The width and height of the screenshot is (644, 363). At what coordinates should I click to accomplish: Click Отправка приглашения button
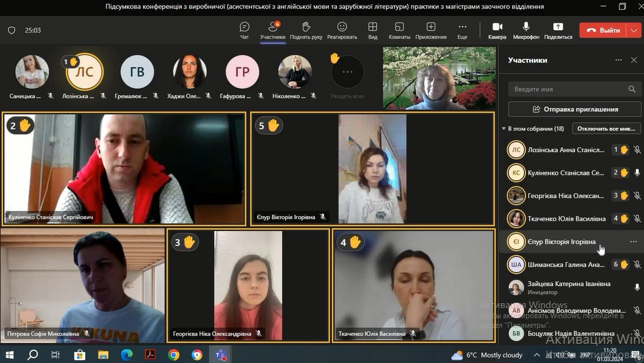pyautogui.click(x=575, y=109)
